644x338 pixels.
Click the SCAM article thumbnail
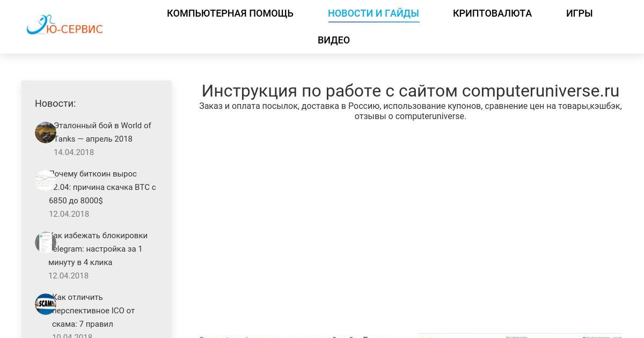click(x=46, y=304)
